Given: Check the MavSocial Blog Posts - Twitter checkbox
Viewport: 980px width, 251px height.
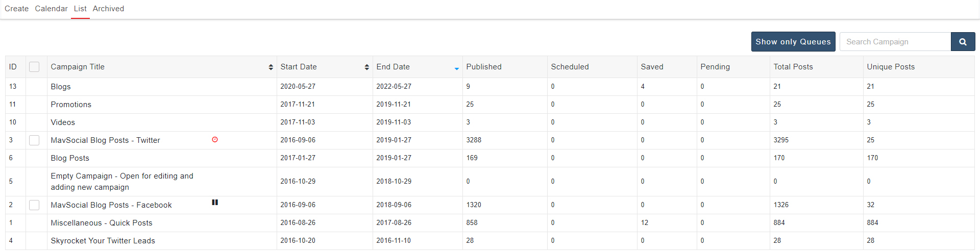Looking at the screenshot, I should (34, 140).
